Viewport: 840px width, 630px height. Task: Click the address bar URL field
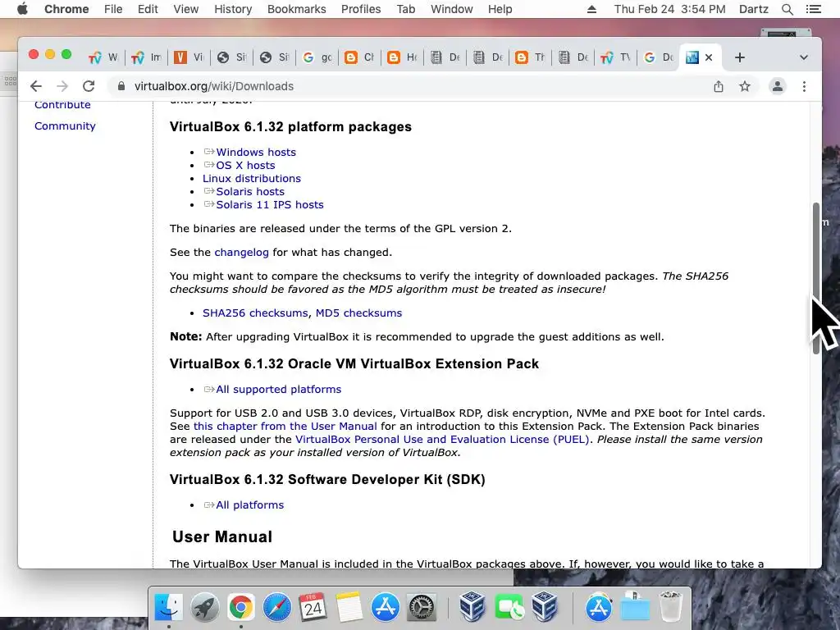tap(418, 86)
